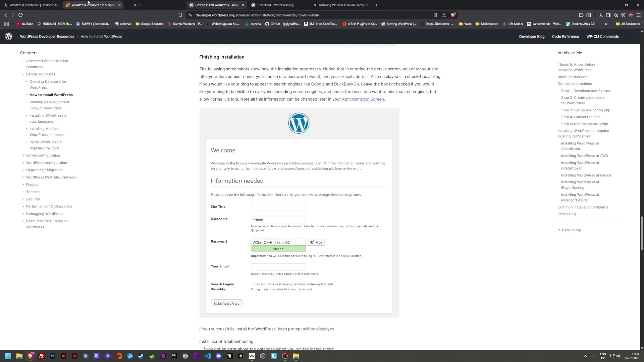Open the Downloads icon in the toolbar
This screenshot has height=362, width=644.
point(601,15)
